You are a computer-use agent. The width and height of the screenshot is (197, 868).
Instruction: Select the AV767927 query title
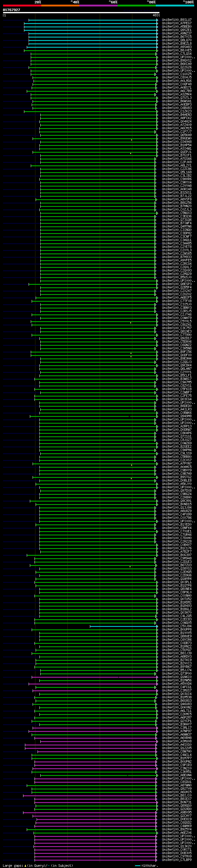[x=11, y=10]
